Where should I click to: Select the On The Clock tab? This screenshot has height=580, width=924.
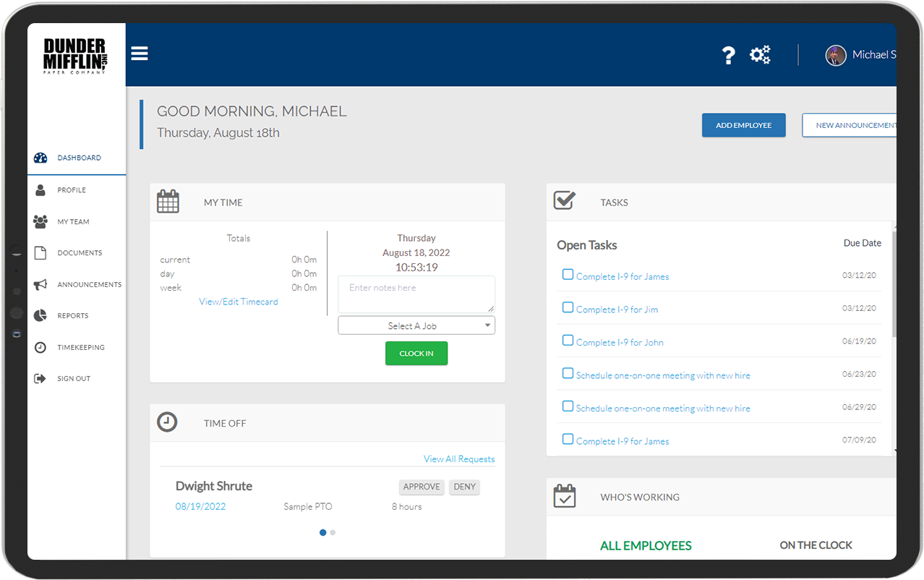click(816, 545)
